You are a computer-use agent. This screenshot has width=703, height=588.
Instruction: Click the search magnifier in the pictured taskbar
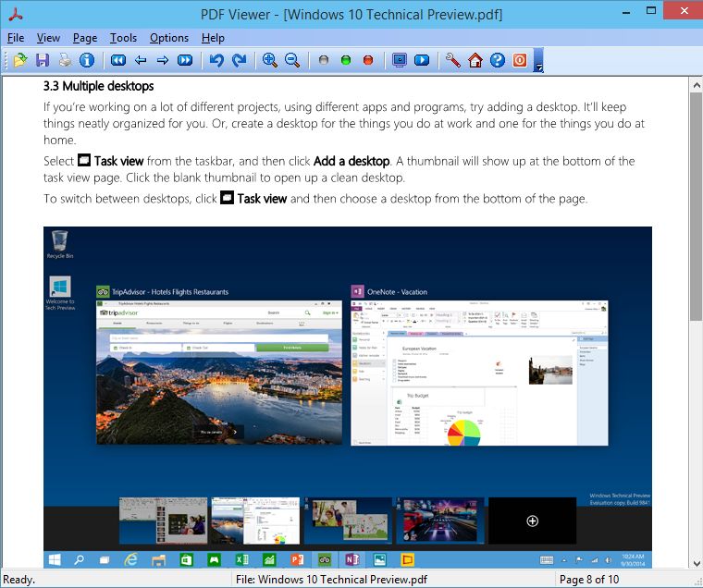79,559
